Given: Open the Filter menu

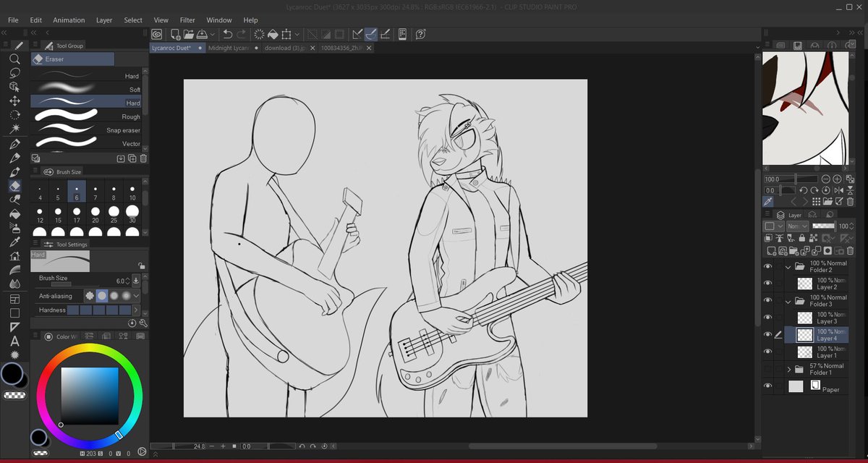Looking at the screenshot, I should tap(187, 20).
